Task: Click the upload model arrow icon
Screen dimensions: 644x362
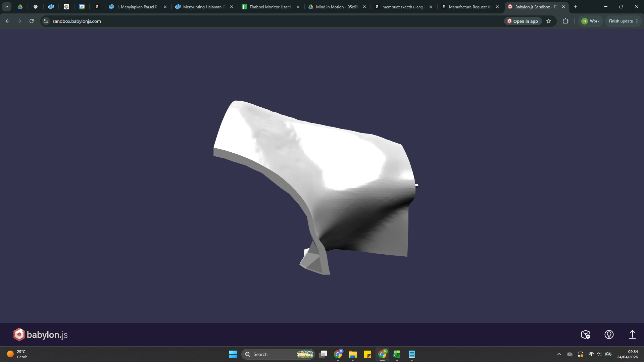Action: pos(632,334)
